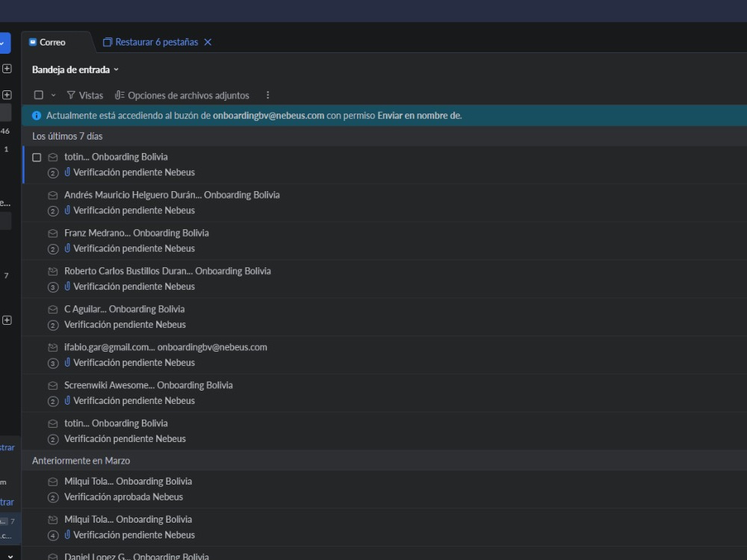Open Milqui Tola Verificación aprobada Nebeus email
The height and width of the screenshot is (560, 747).
pyautogui.click(x=384, y=490)
